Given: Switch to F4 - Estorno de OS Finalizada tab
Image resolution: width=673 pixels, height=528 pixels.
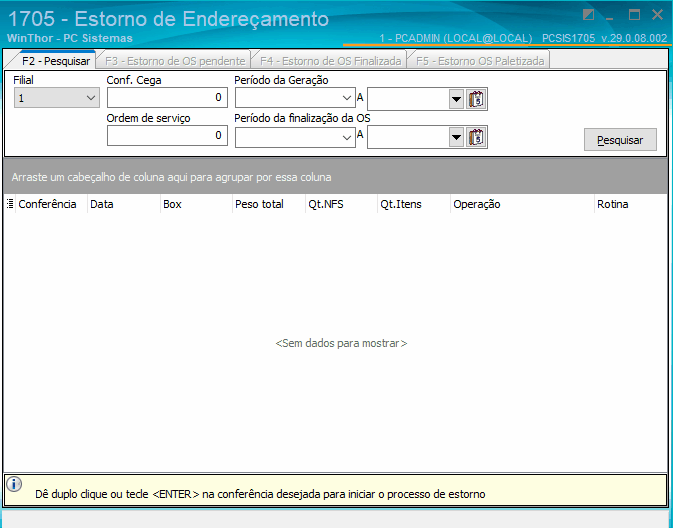Looking at the screenshot, I should pyautogui.click(x=330, y=61).
